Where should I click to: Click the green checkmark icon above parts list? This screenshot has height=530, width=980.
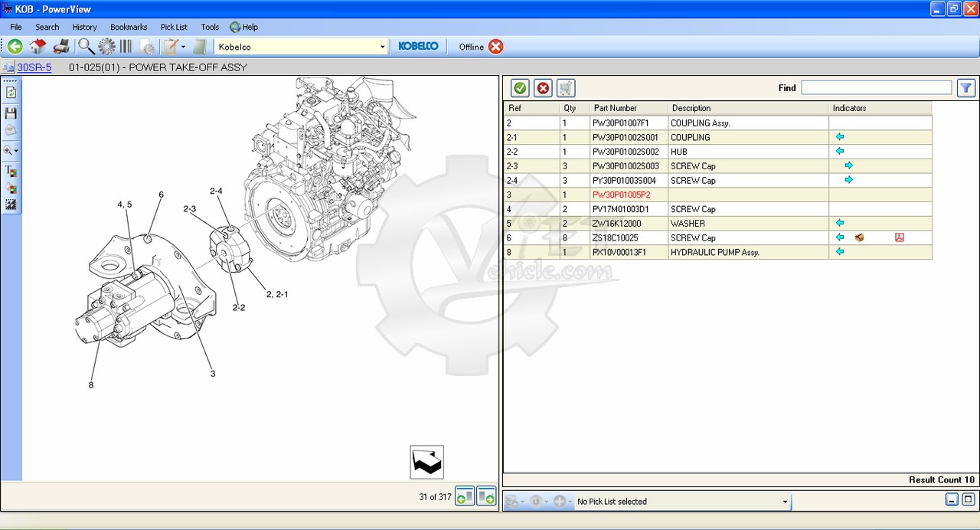click(520, 88)
